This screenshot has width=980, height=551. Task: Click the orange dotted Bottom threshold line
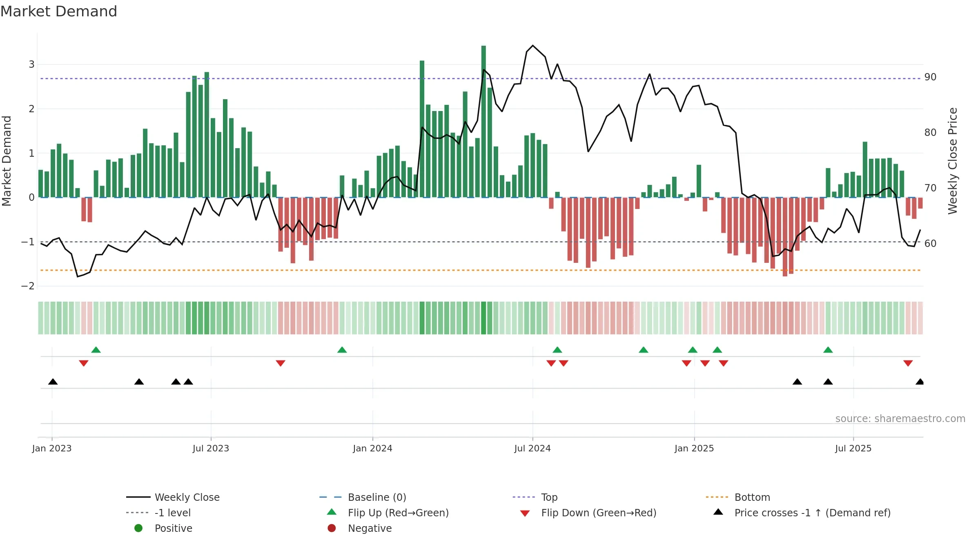pos(480,270)
